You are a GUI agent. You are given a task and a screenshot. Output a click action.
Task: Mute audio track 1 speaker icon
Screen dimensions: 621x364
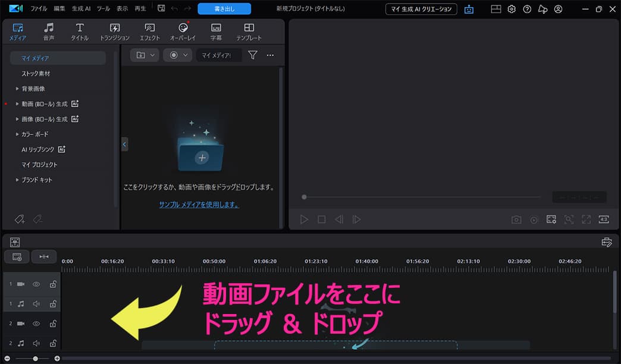click(36, 304)
